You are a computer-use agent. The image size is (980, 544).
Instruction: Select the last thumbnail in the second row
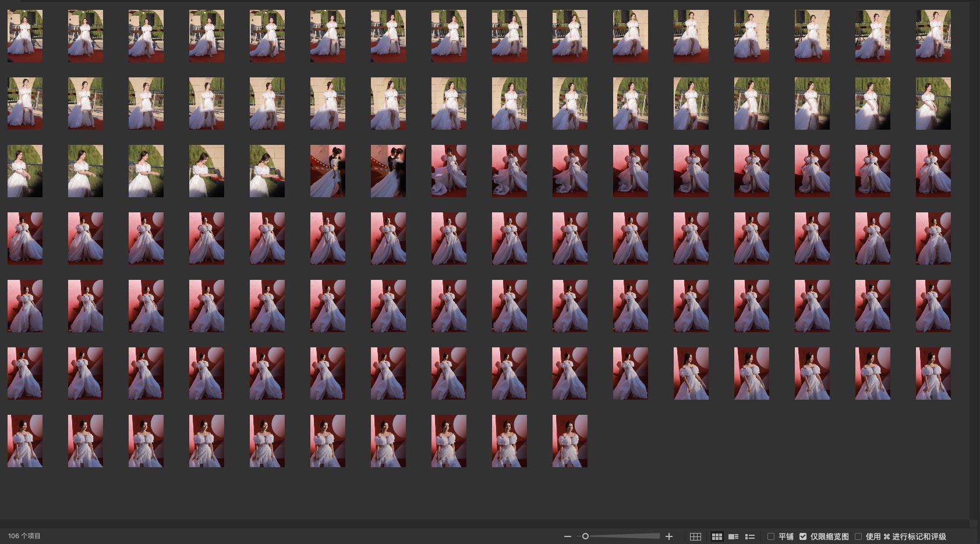933,104
